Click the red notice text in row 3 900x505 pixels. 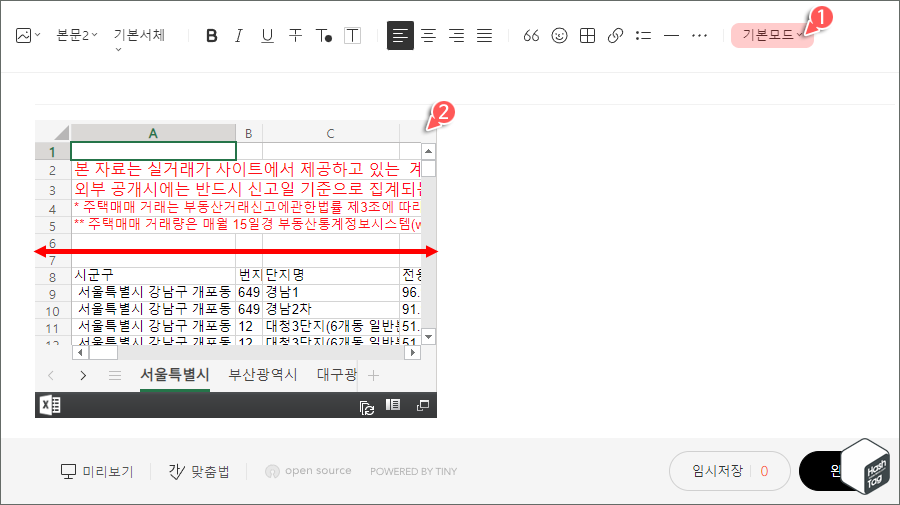pos(248,189)
